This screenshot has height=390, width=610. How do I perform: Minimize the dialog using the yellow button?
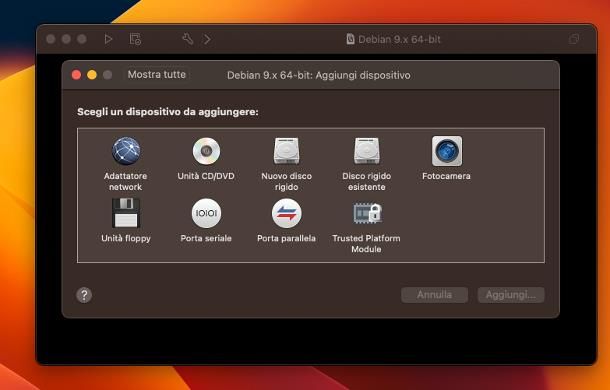tap(92, 75)
